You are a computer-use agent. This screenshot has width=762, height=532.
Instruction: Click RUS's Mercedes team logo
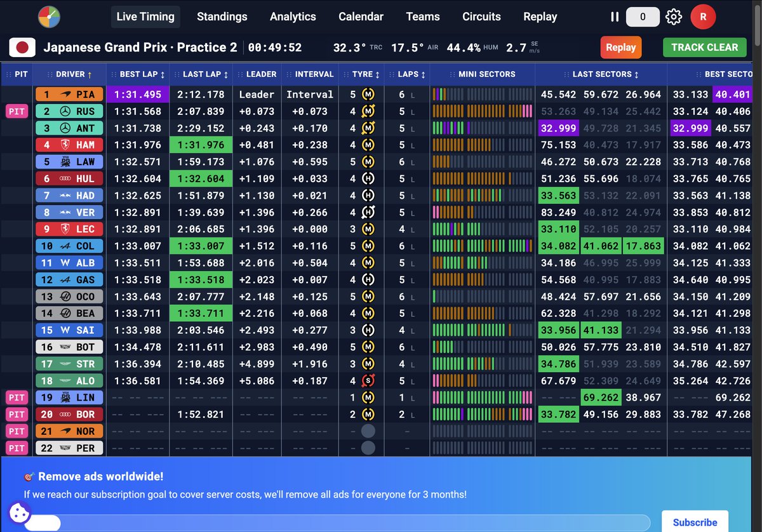click(x=64, y=112)
